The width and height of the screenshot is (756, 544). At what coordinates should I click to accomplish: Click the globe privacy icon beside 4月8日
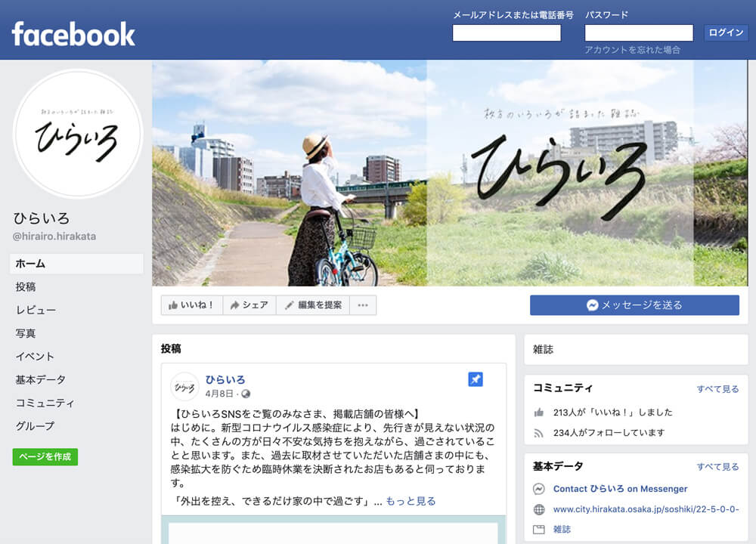tap(246, 394)
